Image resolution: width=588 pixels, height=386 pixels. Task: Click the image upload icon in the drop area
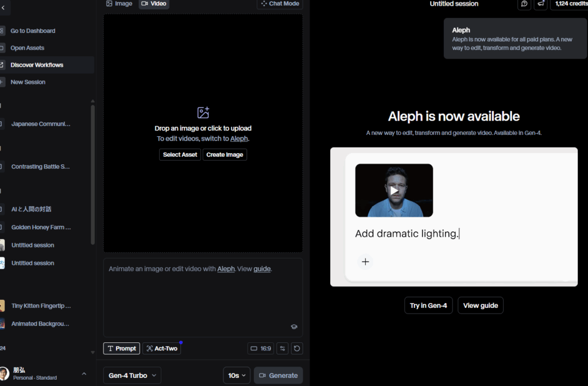click(x=203, y=113)
